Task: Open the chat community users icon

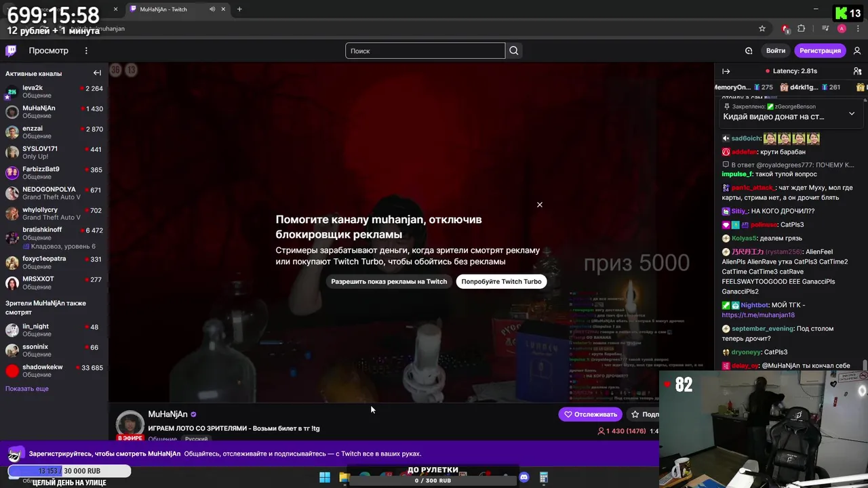Action: [857, 71]
